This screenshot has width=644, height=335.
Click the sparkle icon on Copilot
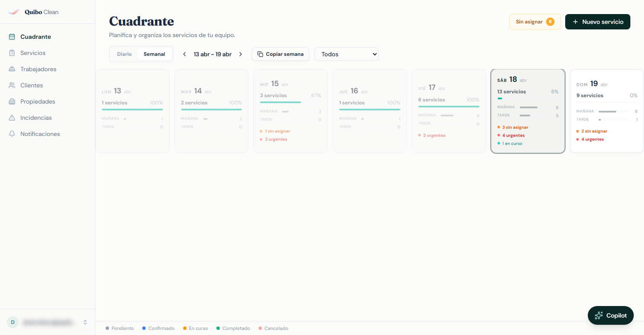[x=599, y=315]
